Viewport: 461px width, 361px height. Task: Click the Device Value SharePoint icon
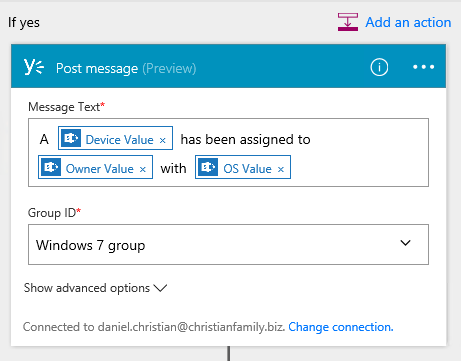(71, 138)
